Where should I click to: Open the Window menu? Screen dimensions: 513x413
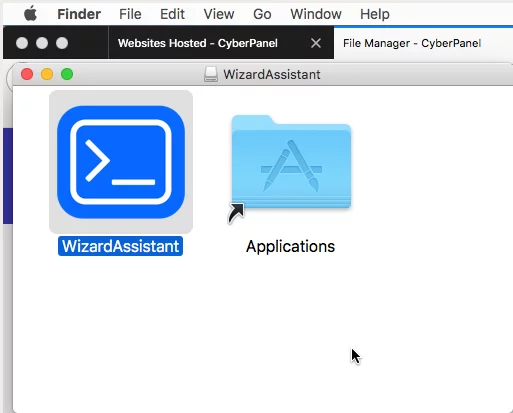click(x=316, y=14)
